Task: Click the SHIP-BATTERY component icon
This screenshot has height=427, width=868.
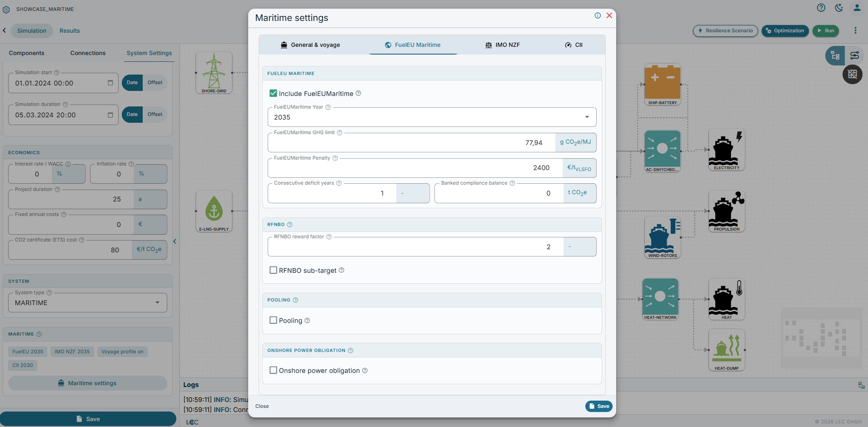Action: (663, 85)
